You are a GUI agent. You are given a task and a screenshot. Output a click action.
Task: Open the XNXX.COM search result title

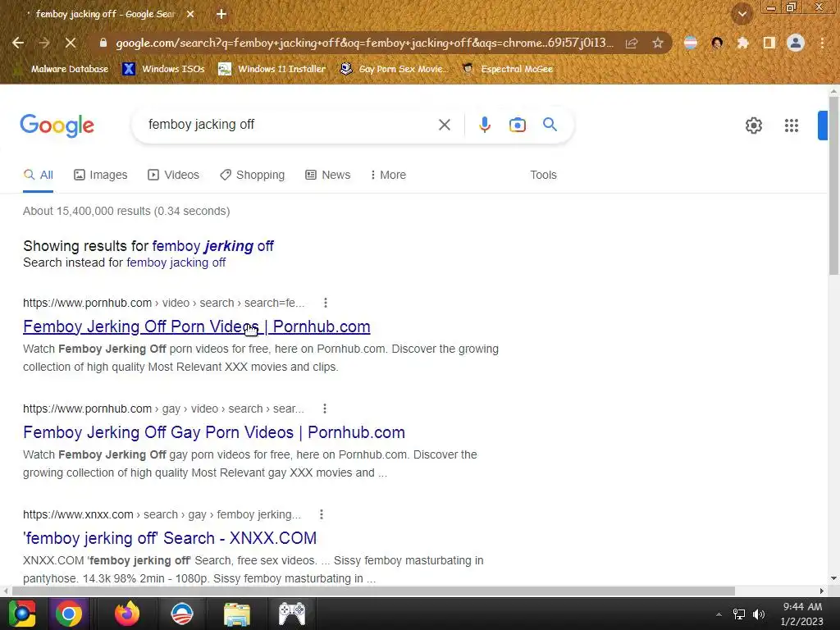pyautogui.click(x=170, y=538)
